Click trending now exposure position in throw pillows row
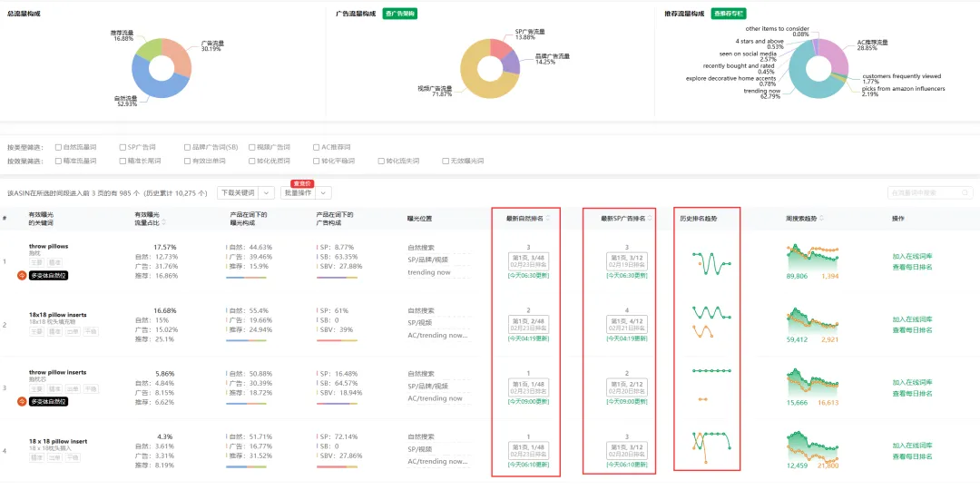980x490 pixels. [x=429, y=272]
